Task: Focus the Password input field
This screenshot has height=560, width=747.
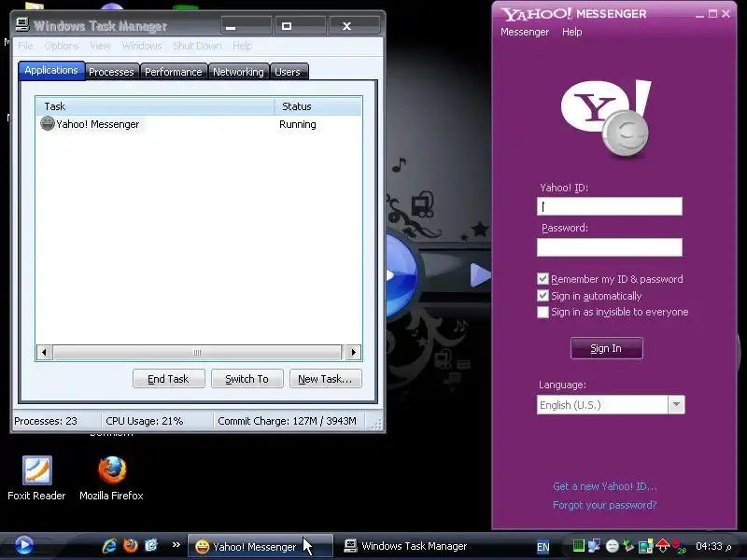Action: (610, 247)
